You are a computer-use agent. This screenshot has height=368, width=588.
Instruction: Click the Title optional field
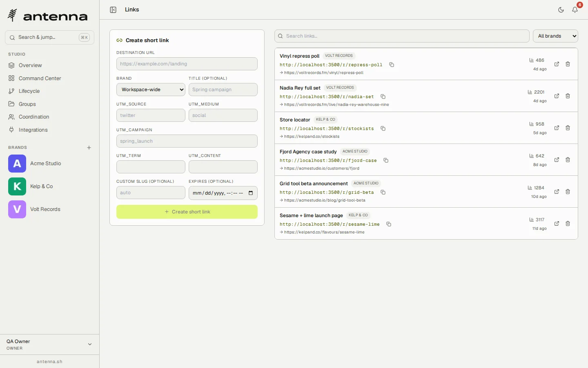click(x=223, y=90)
